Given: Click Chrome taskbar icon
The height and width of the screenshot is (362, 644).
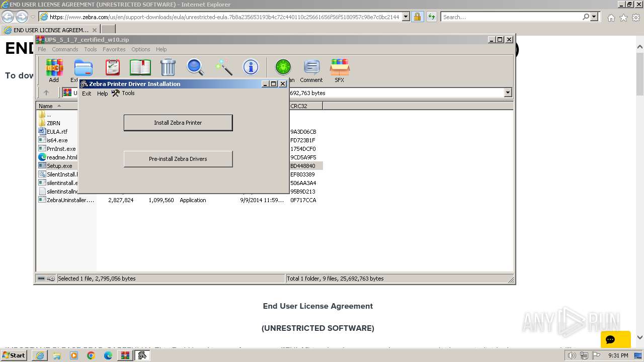Looking at the screenshot, I should pyautogui.click(x=91, y=355).
